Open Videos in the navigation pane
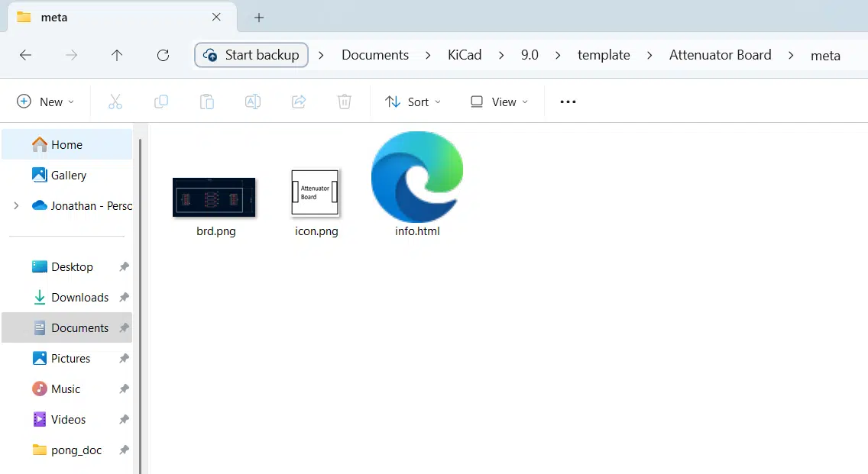Image resolution: width=868 pixels, height=474 pixels. click(67, 419)
